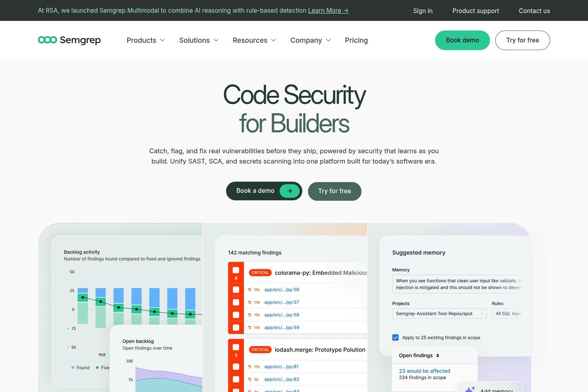Viewport: 588px width, 392px height.
Task: Check the box for app/src/.../py:82
Action: click(x=236, y=379)
